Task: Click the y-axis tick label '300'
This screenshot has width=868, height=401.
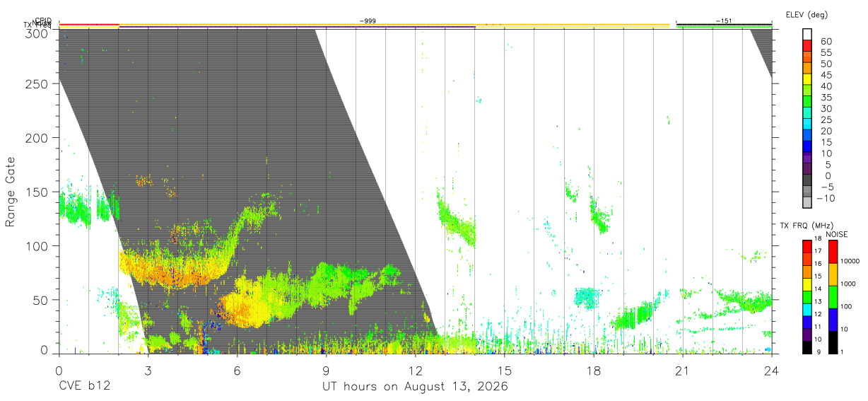Action: [x=36, y=33]
